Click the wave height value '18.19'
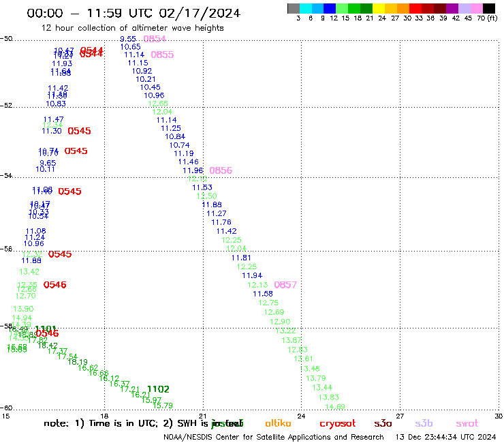The height and width of the screenshot is (443, 504). coord(78,362)
